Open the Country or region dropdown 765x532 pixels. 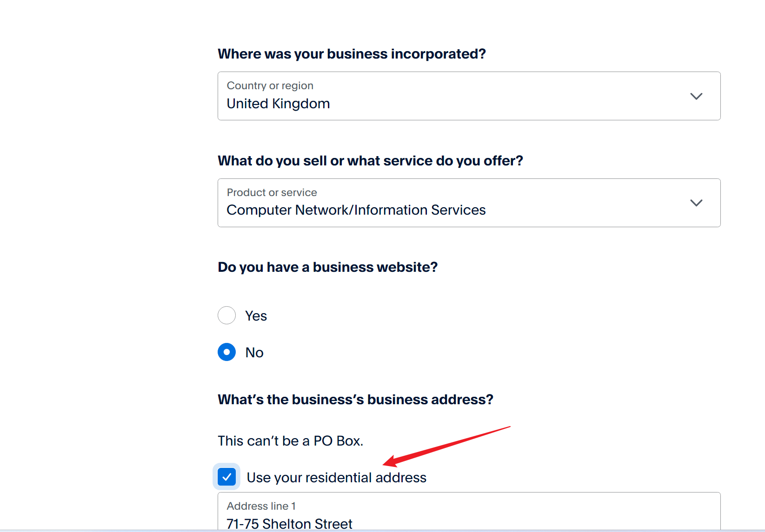pos(469,96)
